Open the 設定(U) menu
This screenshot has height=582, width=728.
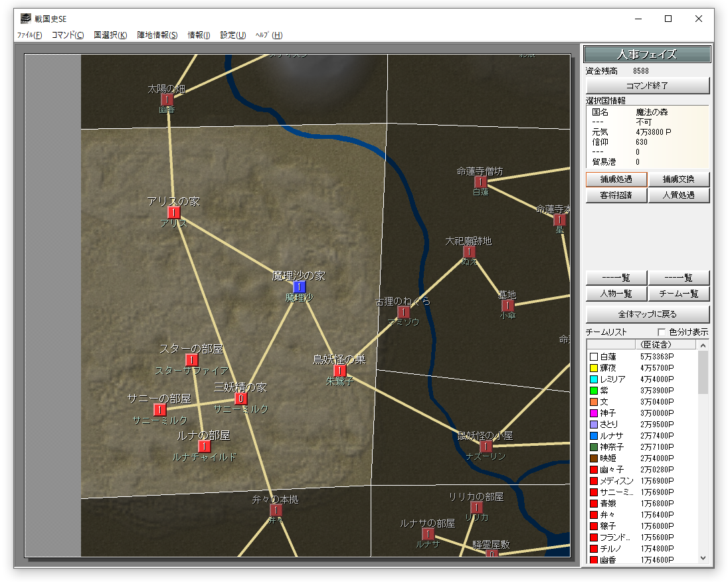233,35
